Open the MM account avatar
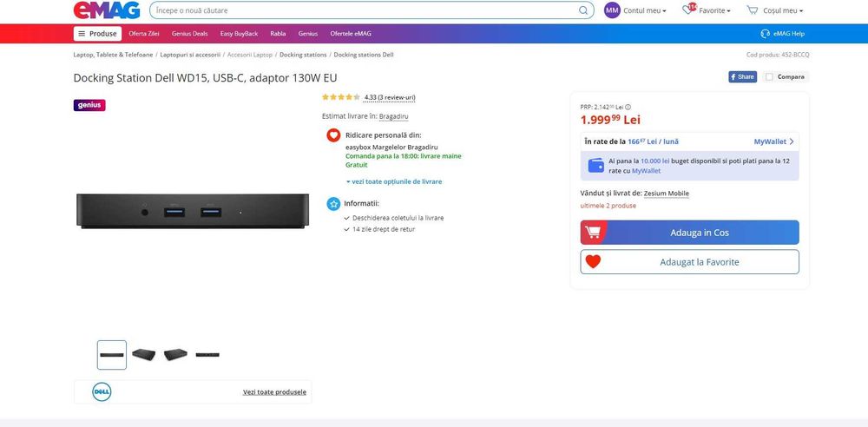 pyautogui.click(x=612, y=10)
